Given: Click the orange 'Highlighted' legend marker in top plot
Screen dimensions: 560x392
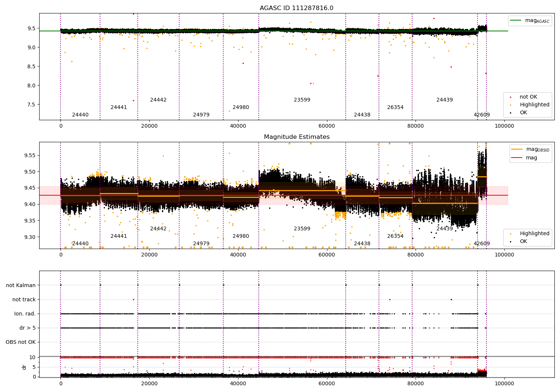Looking at the screenshot, I should click(x=510, y=105).
